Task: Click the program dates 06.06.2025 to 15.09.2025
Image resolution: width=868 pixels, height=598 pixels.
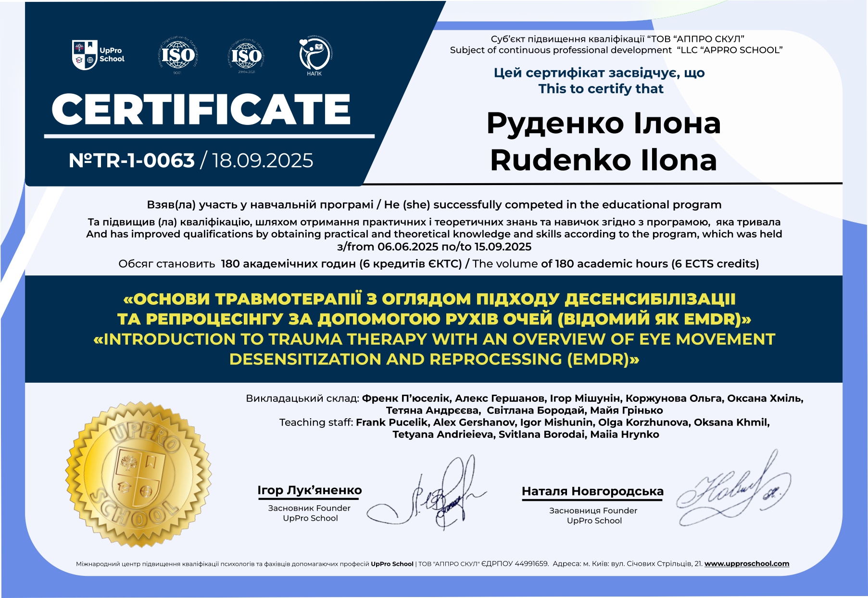Action: pyautogui.click(x=434, y=247)
